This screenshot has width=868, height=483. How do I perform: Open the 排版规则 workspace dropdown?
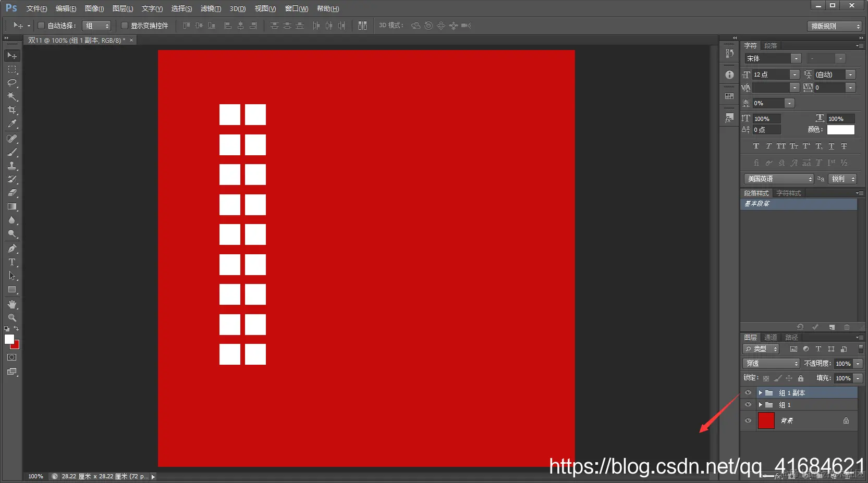pyautogui.click(x=835, y=26)
